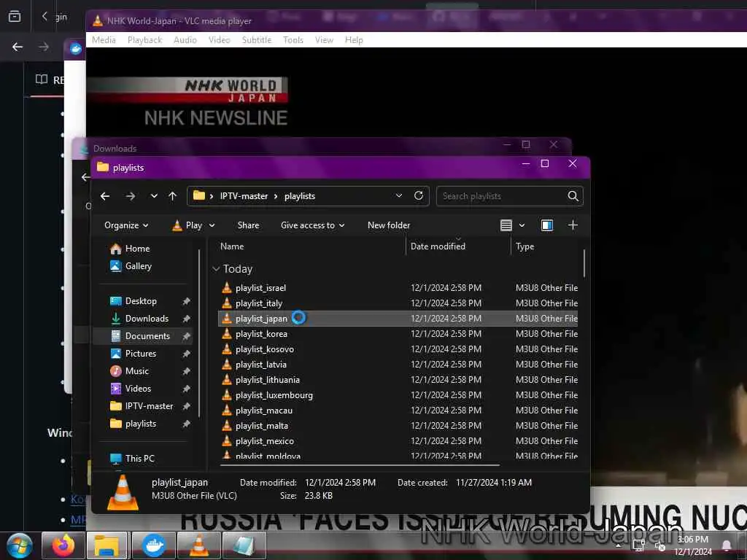This screenshot has height=560, width=747.
Task: Select Desktop in navigation pane
Action: (133, 301)
